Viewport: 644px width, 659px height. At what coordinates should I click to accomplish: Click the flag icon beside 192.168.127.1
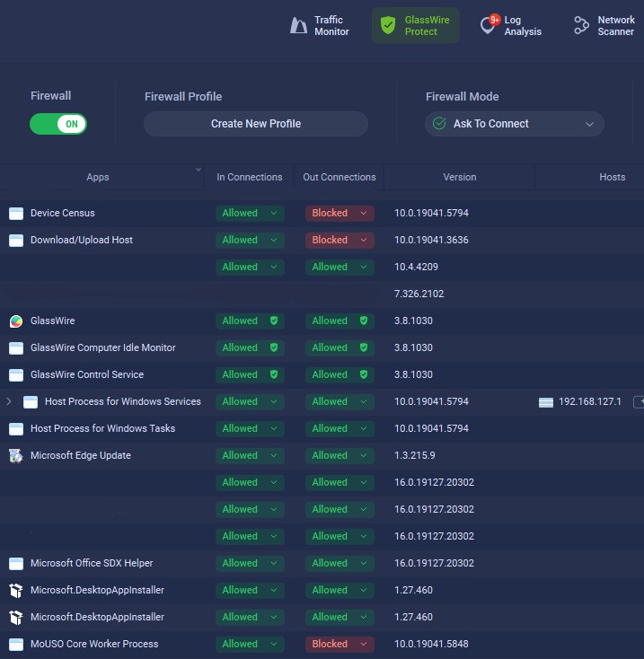(x=546, y=402)
